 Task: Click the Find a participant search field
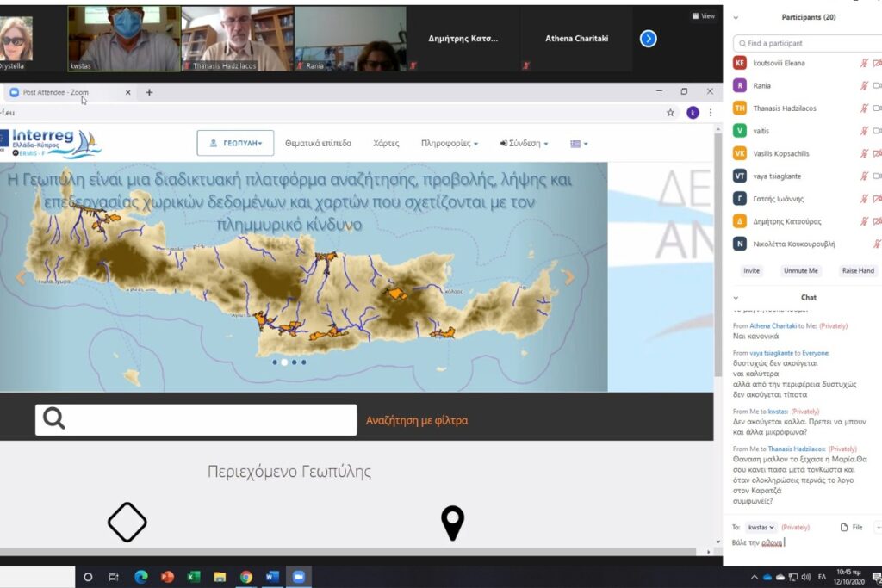click(805, 43)
